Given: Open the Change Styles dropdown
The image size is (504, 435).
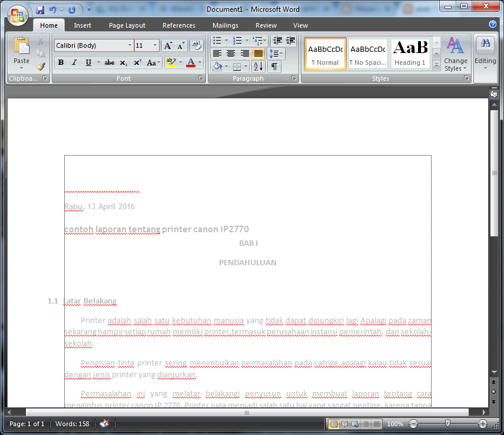Looking at the screenshot, I should pyautogui.click(x=456, y=57).
